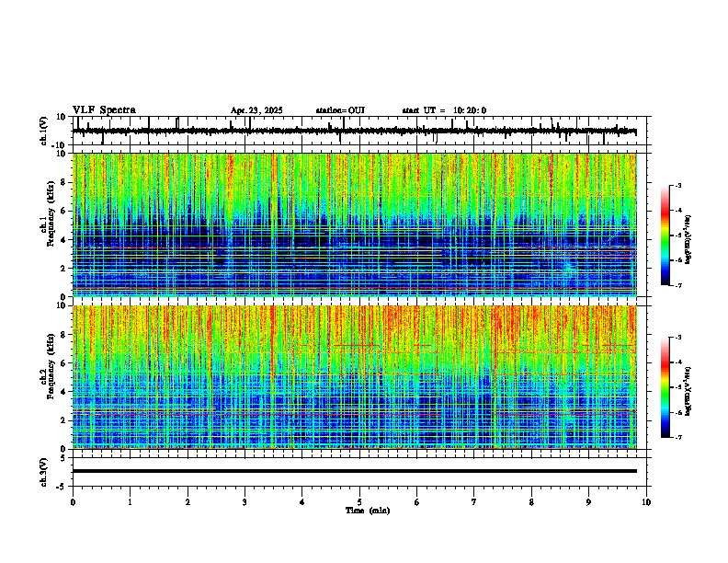Click the ch.1(V) waveform trace panel

[359, 131]
